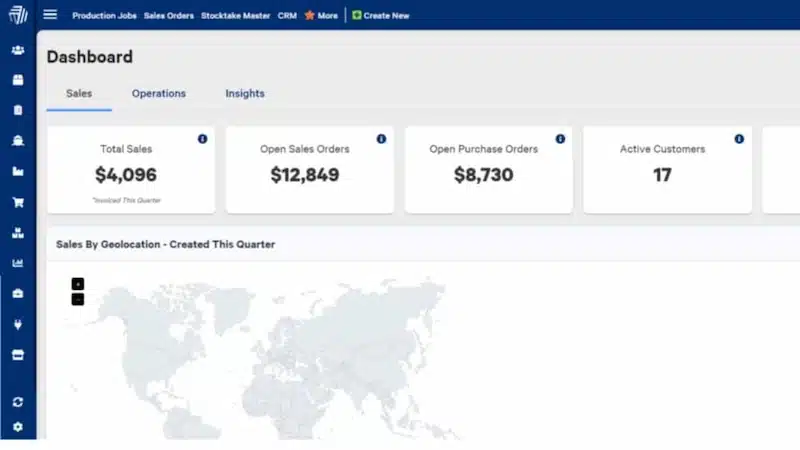800x450 pixels.
Task: Click the Active Customers label
Action: [x=662, y=149]
